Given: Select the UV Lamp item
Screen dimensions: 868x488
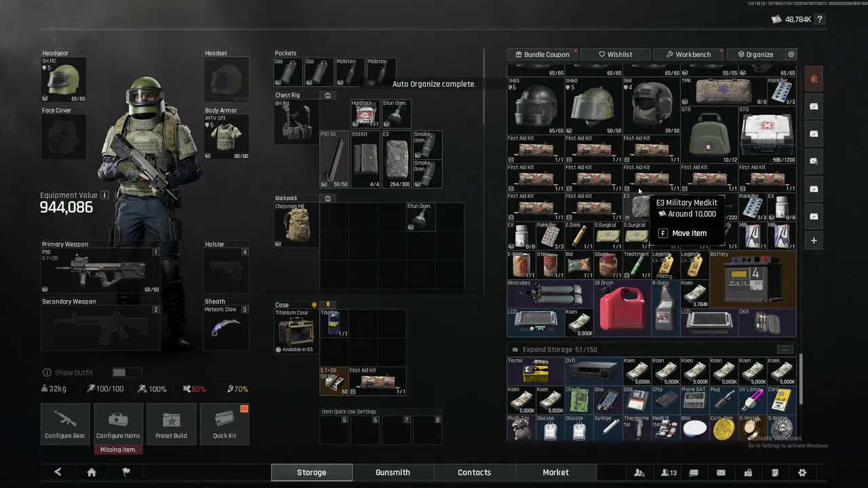Looking at the screenshot, I should click(753, 400).
